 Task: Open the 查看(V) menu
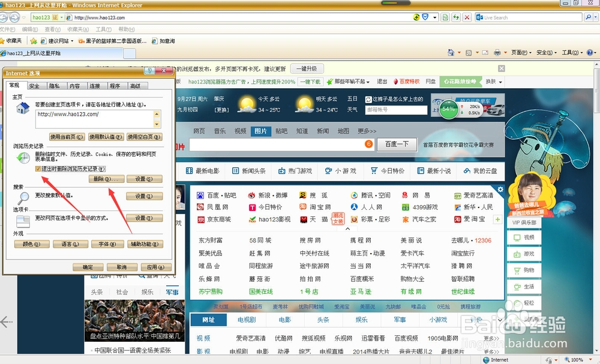coord(52,29)
